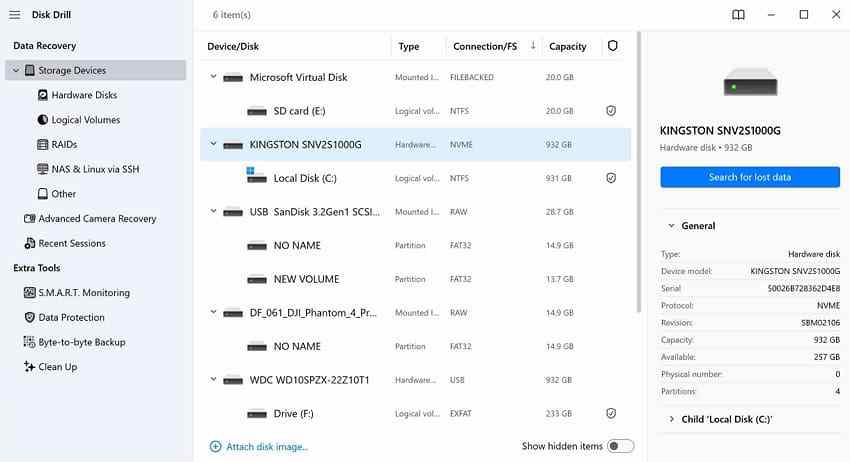This screenshot has height=462, width=850.
Task: Select NO NAME partition under USB SanDisk
Action: 415,245
